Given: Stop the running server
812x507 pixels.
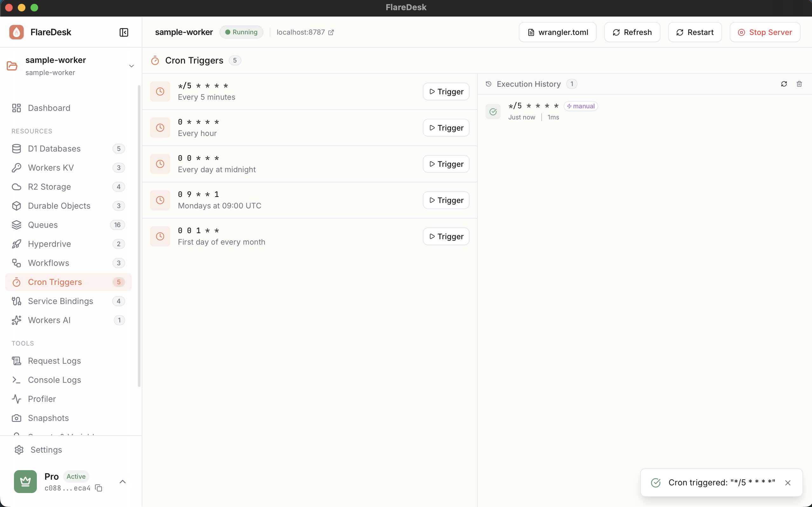Looking at the screenshot, I should click(x=765, y=32).
